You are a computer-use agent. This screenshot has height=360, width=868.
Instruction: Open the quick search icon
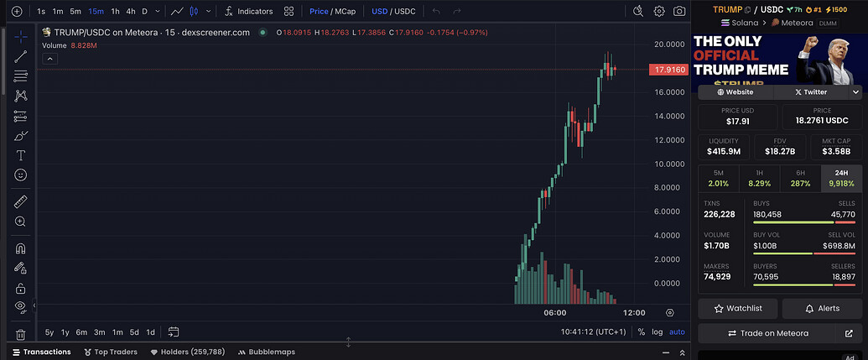pos(638,11)
